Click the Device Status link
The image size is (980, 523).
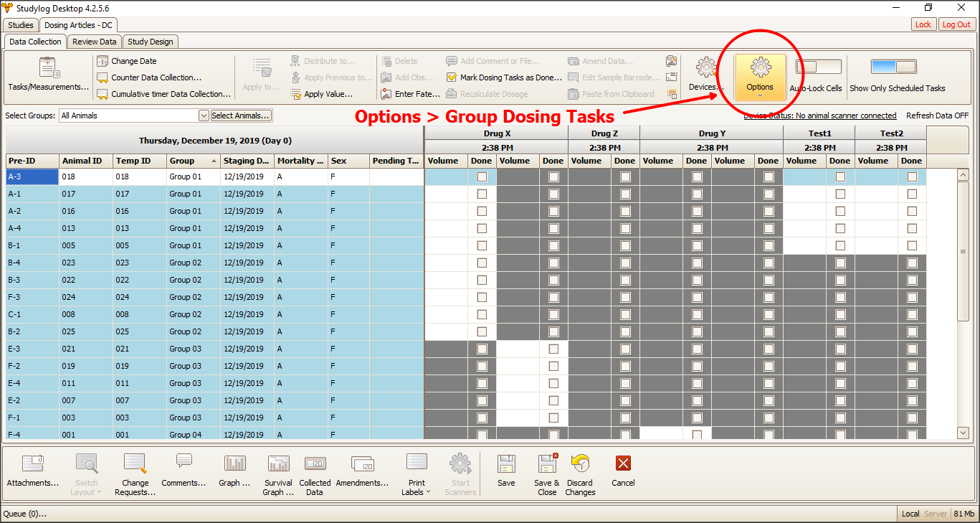pos(820,116)
